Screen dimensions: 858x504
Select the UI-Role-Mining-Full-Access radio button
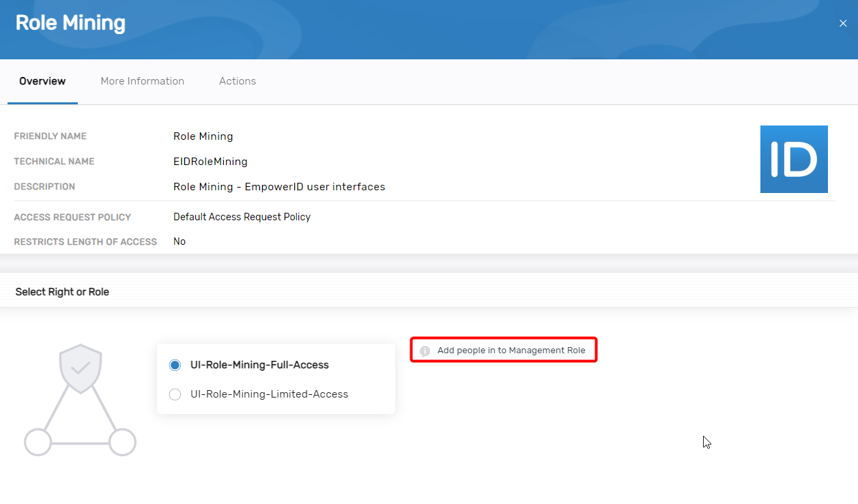point(175,365)
